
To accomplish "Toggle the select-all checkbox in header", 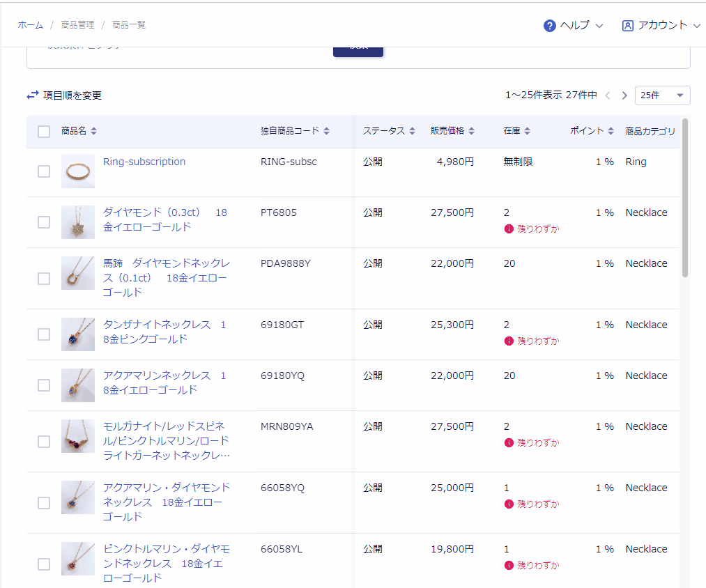I will [44, 132].
